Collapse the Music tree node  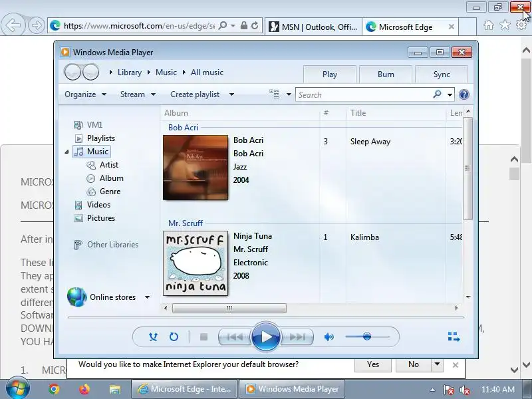[x=66, y=152]
